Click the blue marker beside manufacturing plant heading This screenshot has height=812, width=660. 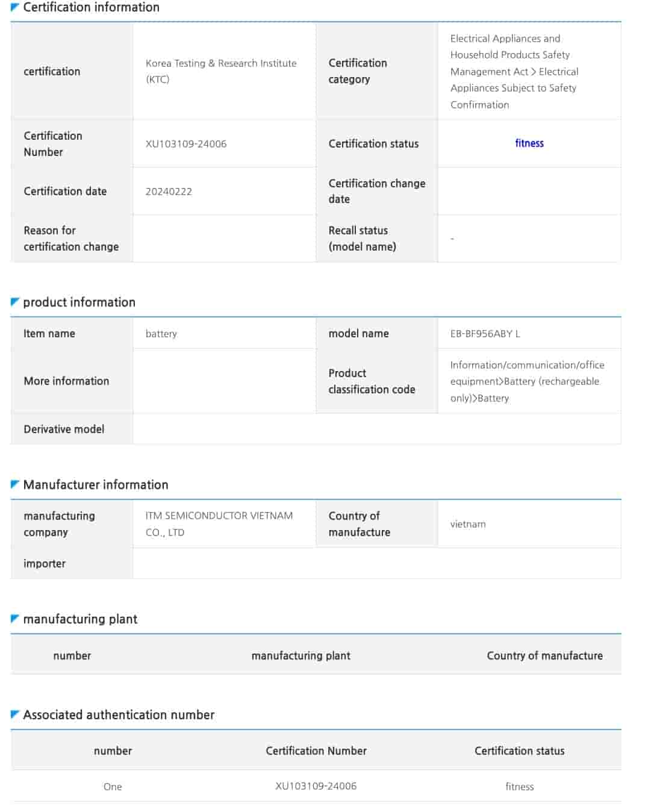(15, 619)
